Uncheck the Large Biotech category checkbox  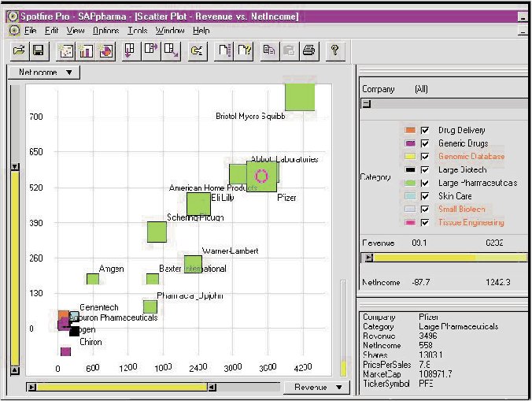tap(425, 169)
